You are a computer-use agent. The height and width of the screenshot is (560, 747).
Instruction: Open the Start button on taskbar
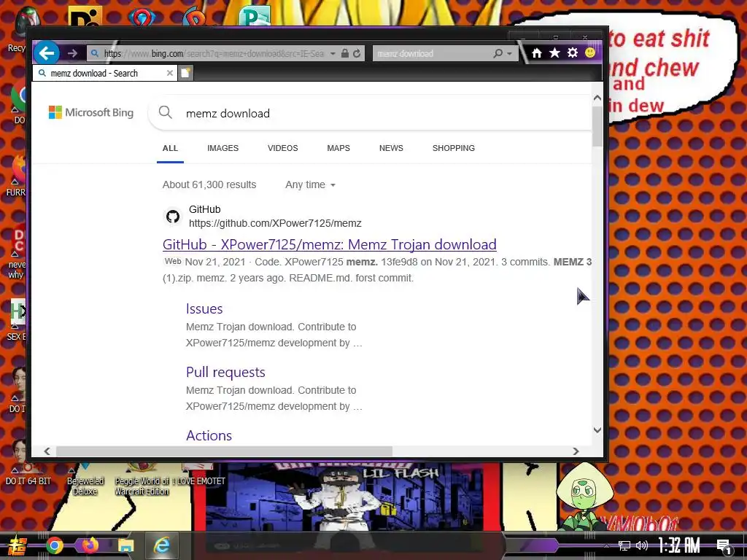click(18, 545)
